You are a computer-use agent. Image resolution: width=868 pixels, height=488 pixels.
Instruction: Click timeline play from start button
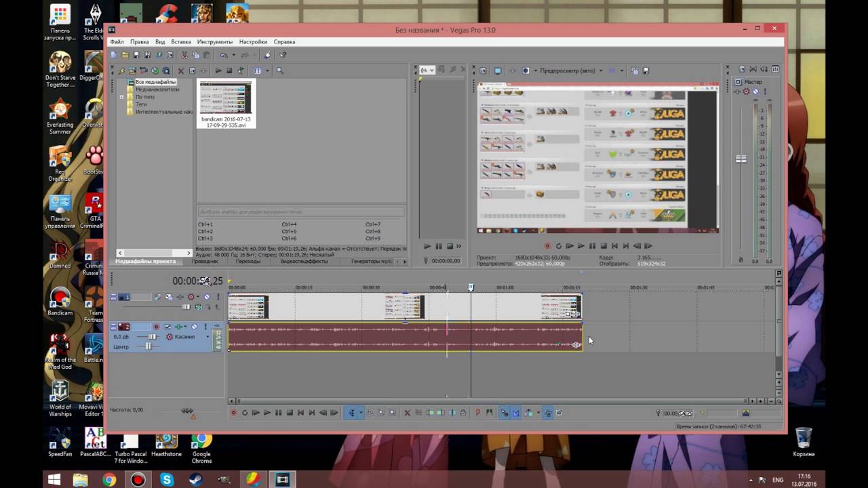tap(256, 412)
